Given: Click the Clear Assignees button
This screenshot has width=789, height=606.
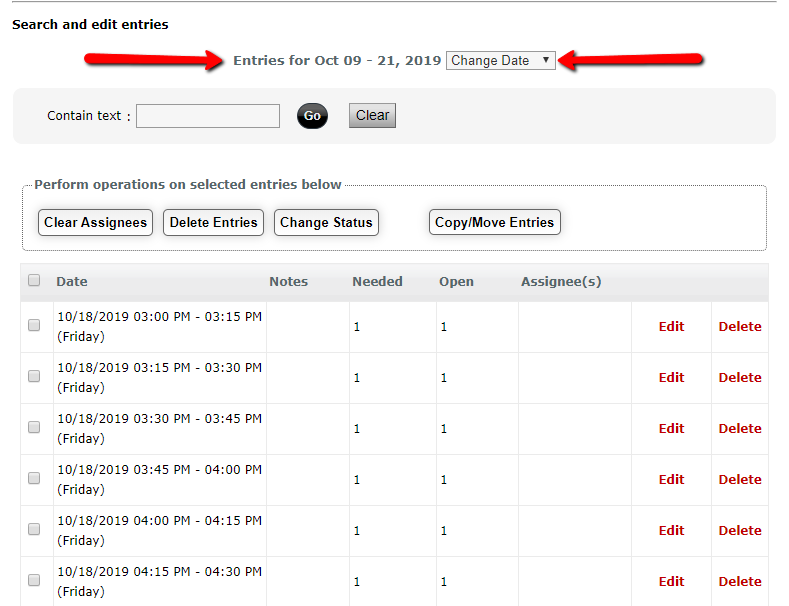Looking at the screenshot, I should pyautogui.click(x=96, y=222).
